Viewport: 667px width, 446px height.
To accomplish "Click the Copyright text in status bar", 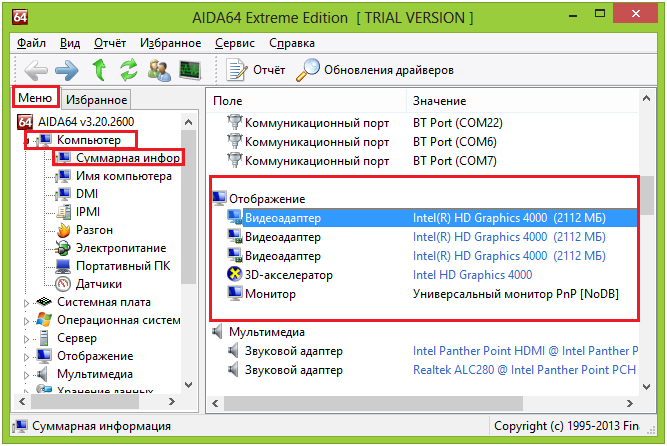I will tap(566, 426).
